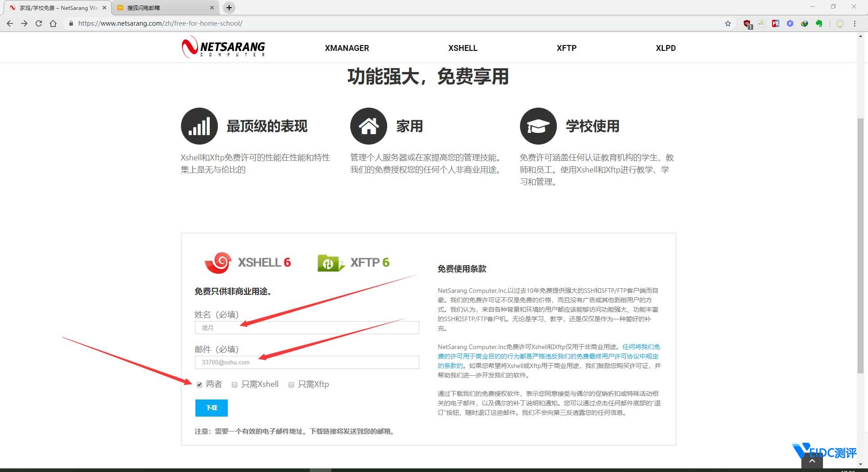
Task: Open the uBlock Origin extension
Action: pos(746,23)
